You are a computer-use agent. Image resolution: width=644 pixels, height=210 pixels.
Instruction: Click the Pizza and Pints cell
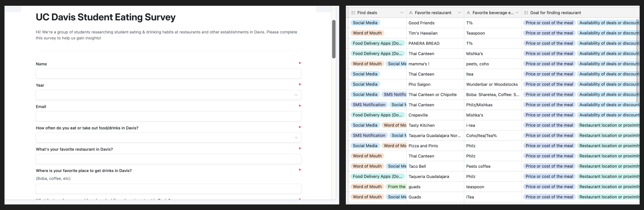(x=435, y=146)
